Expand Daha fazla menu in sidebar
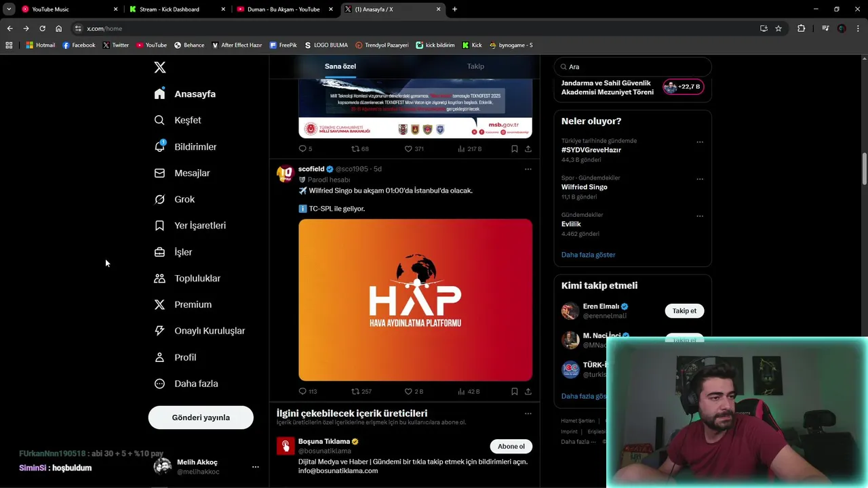Image resolution: width=868 pixels, height=488 pixels. pos(186,384)
